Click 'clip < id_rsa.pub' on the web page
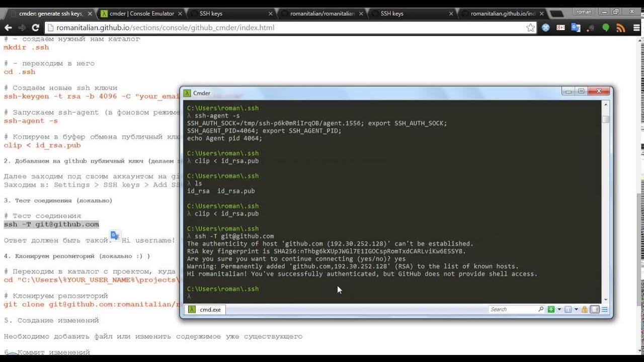The image size is (644, 362). point(42,145)
